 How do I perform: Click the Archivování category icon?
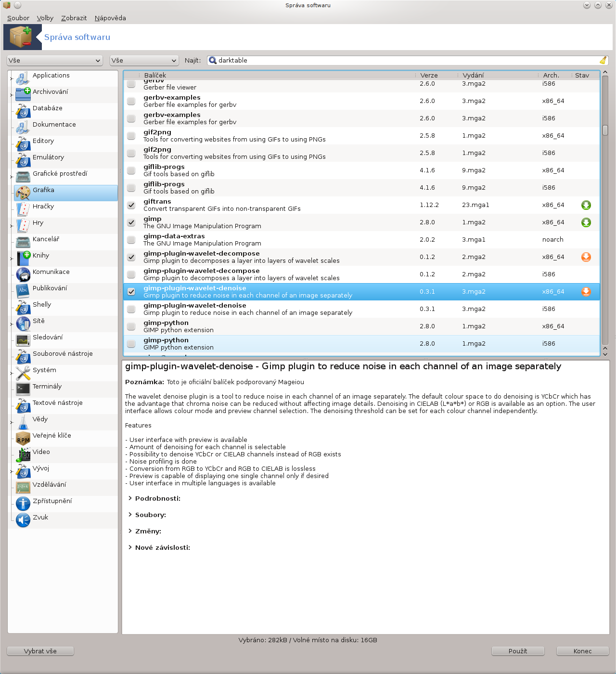coord(23,95)
